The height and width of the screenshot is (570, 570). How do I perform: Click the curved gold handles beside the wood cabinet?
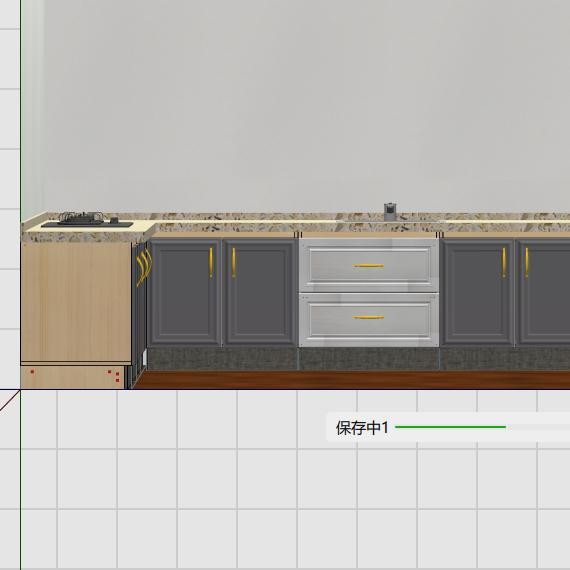(x=144, y=267)
